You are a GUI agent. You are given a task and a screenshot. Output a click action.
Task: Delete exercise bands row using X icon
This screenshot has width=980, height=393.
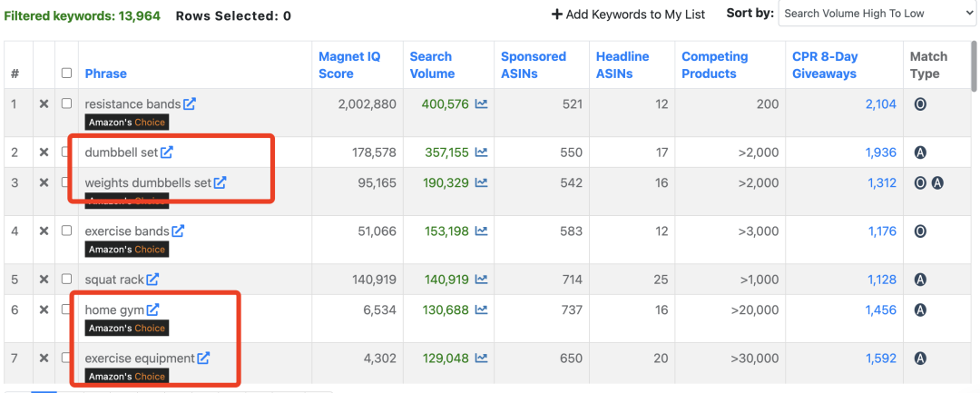tap(44, 231)
